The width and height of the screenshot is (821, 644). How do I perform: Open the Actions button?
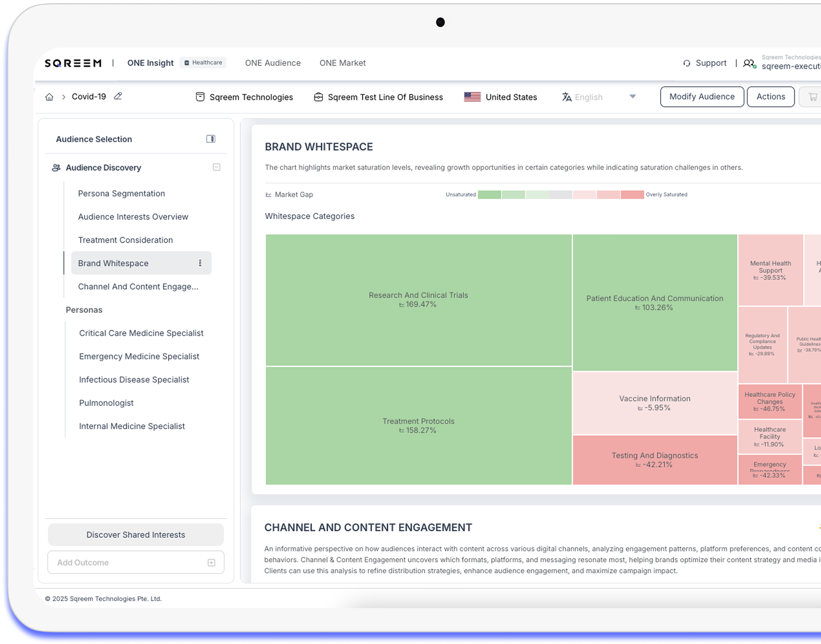[770, 97]
